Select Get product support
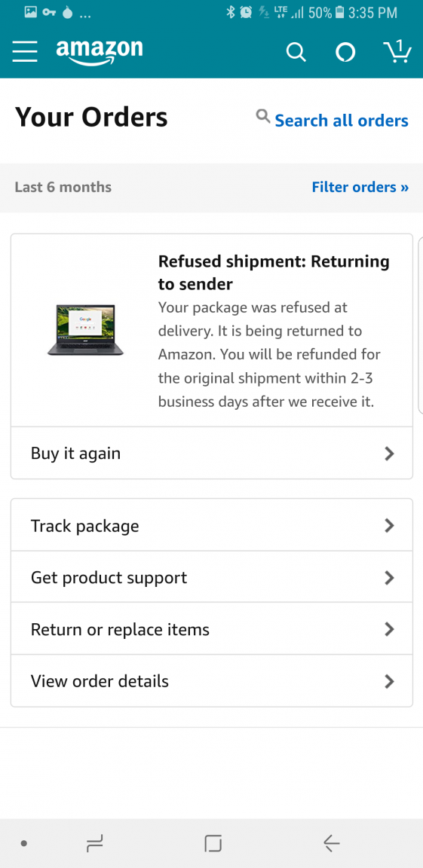Image resolution: width=423 pixels, height=868 pixels. 211,577
